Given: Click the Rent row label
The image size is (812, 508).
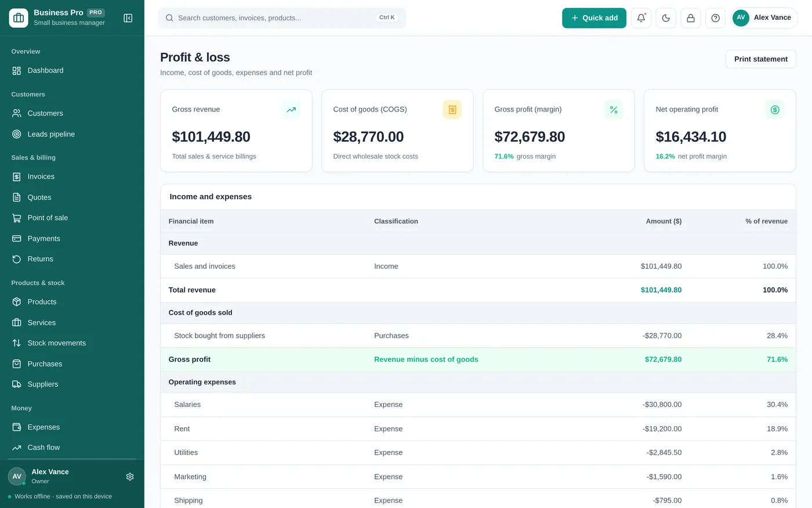Looking at the screenshot, I should (182, 429).
